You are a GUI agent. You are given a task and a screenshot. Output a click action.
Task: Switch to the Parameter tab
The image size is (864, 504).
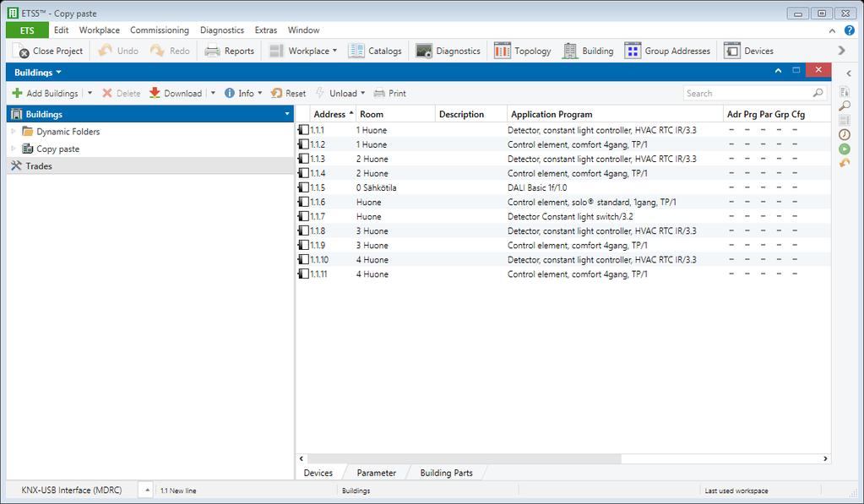click(x=377, y=473)
